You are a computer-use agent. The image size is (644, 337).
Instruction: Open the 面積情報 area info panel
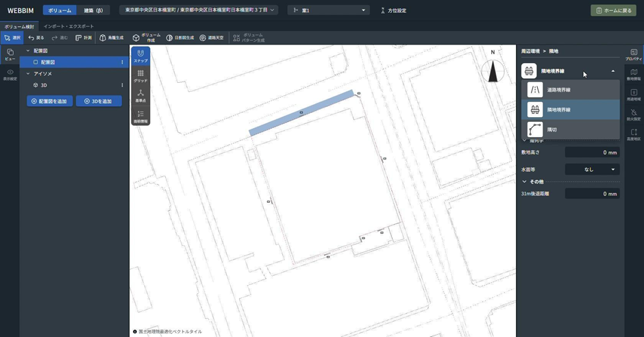pyautogui.click(x=140, y=116)
